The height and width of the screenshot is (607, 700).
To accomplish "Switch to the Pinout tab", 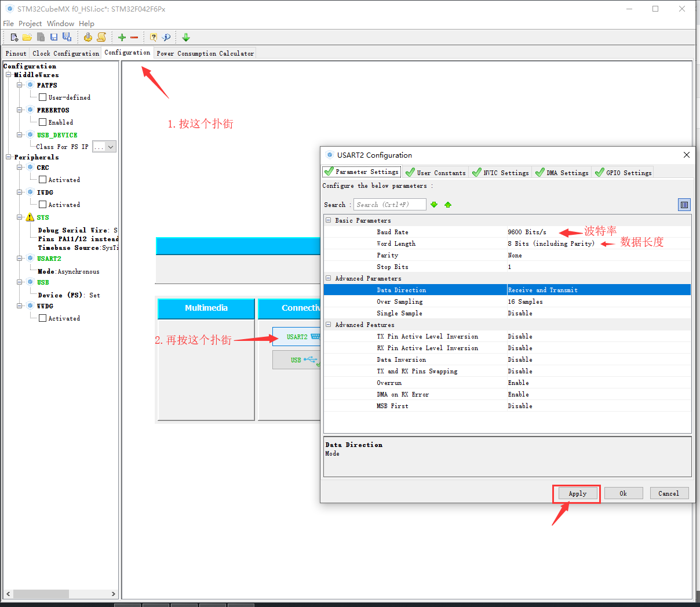I will [x=15, y=53].
